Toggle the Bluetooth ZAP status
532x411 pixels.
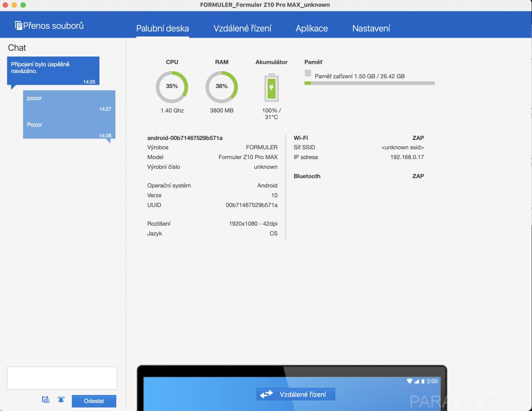tap(418, 176)
